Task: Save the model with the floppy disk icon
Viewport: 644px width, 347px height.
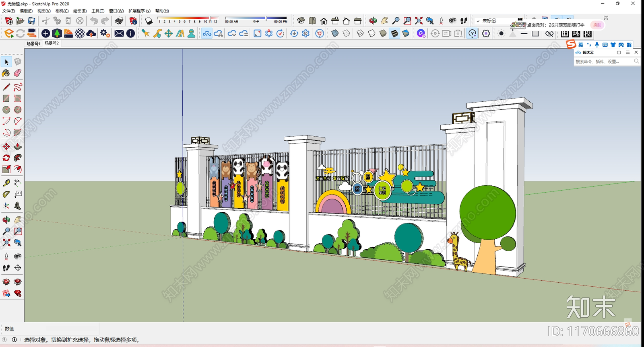Action: (31, 21)
